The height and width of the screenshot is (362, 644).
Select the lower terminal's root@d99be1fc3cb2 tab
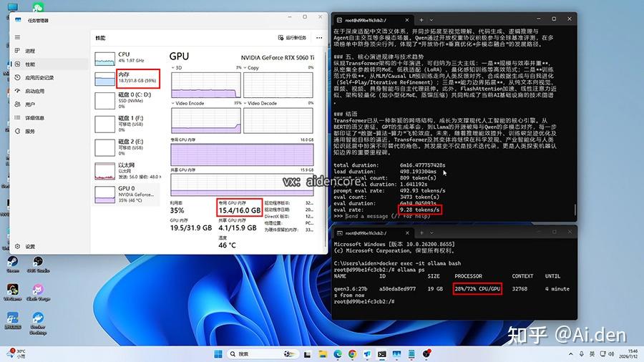pyautogui.click(x=366, y=233)
